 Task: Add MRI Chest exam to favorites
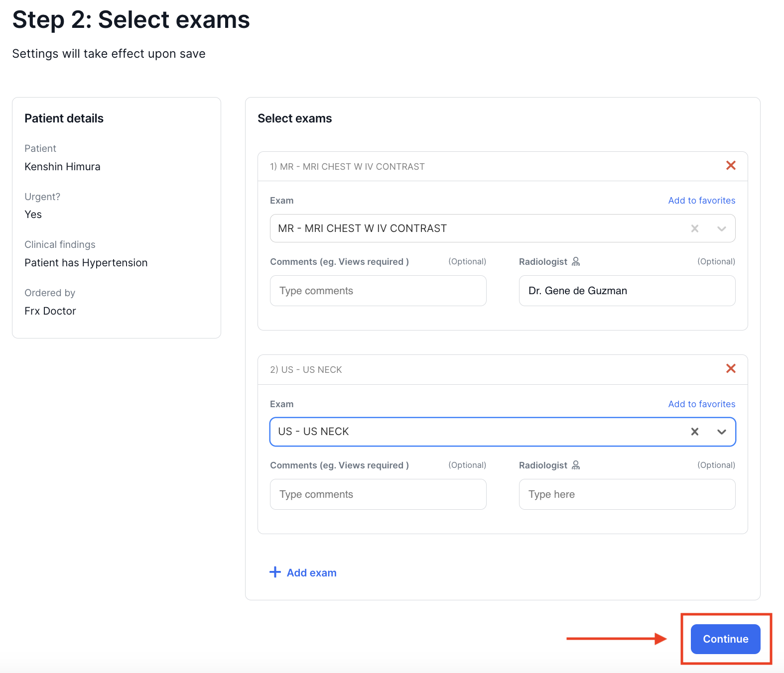tap(701, 201)
